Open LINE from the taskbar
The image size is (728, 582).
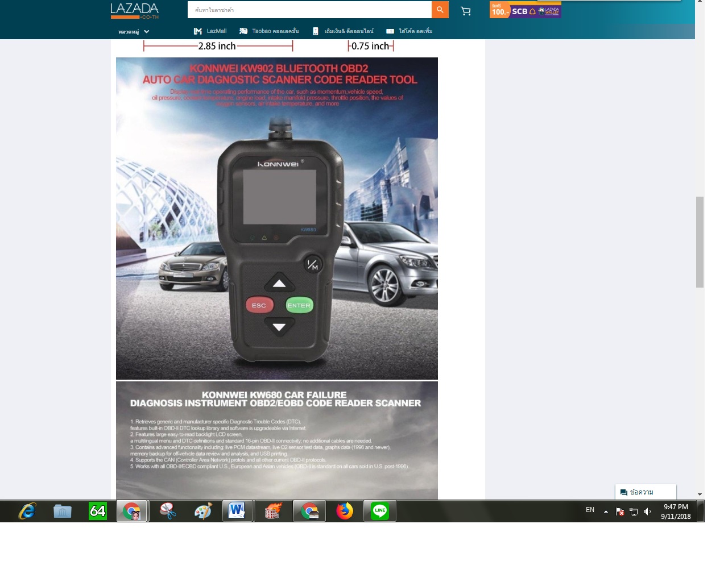379,511
